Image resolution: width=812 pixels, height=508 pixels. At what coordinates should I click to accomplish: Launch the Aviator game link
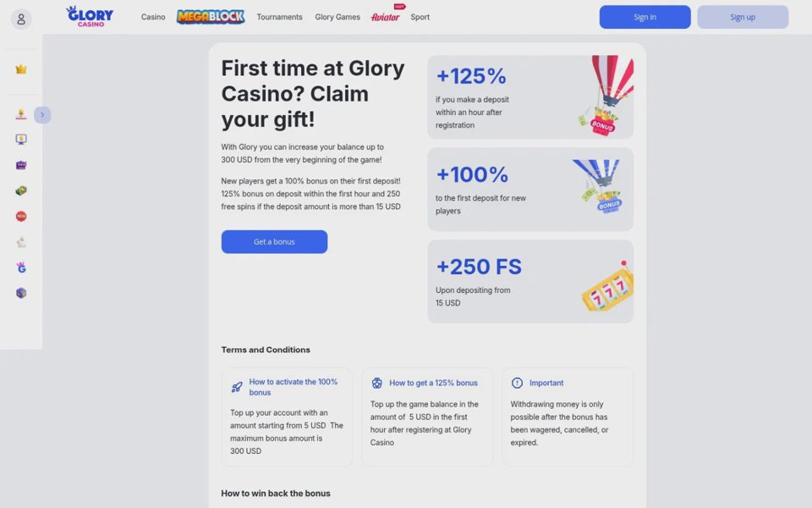click(x=386, y=17)
